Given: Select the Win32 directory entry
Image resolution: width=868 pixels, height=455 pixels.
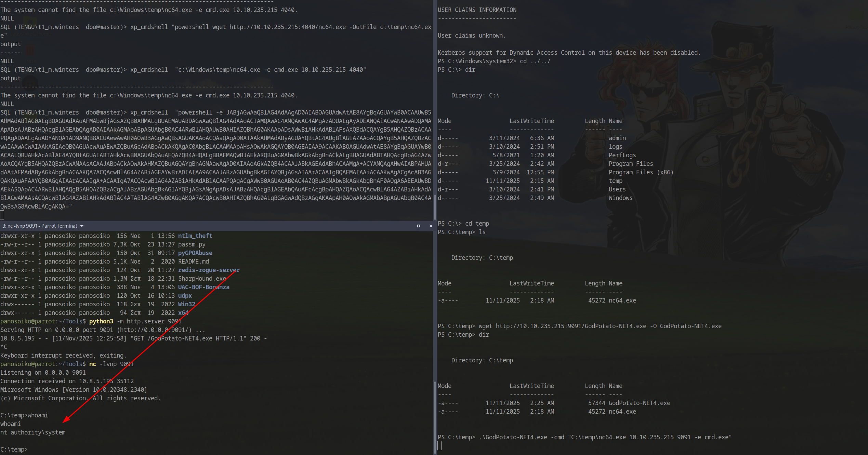Looking at the screenshot, I should click(186, 304).
